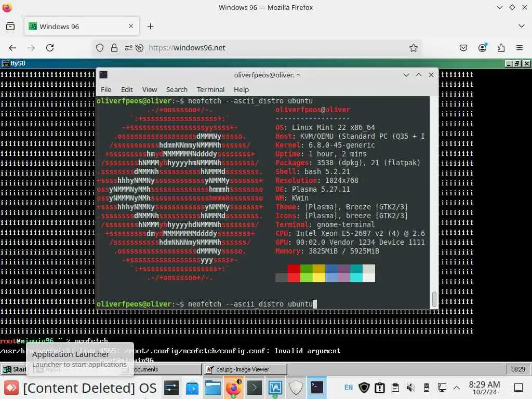Expand hidden system tray icons arrow

(457, 388)
